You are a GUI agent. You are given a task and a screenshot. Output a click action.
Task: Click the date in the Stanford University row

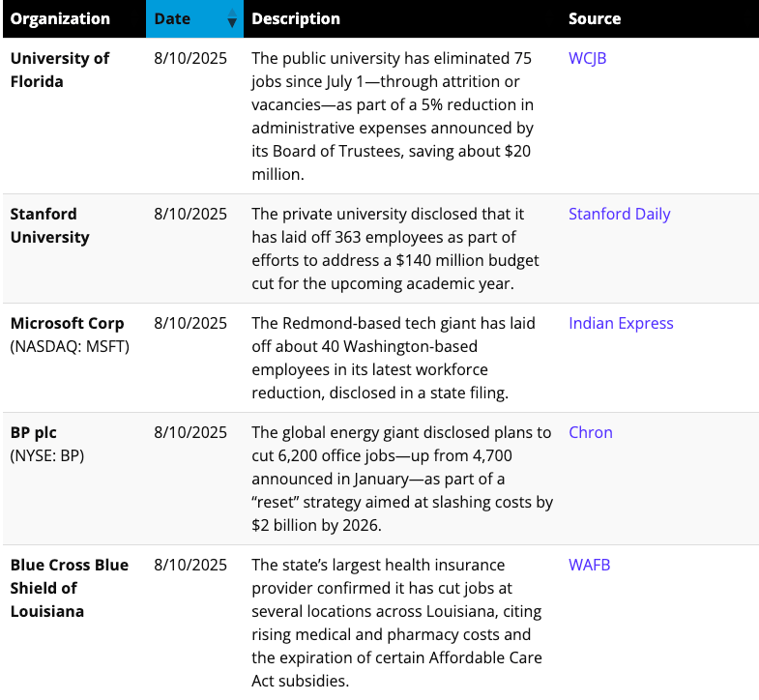pos(190,214)
